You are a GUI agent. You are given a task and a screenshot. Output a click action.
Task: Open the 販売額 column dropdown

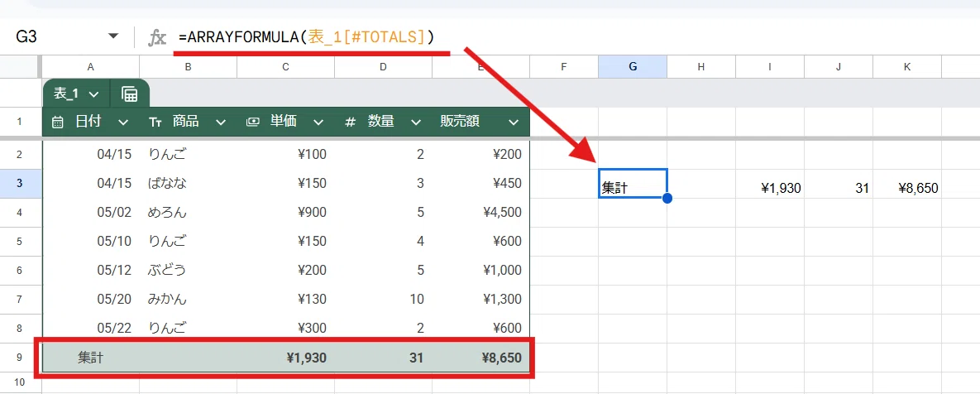(513, 123)
